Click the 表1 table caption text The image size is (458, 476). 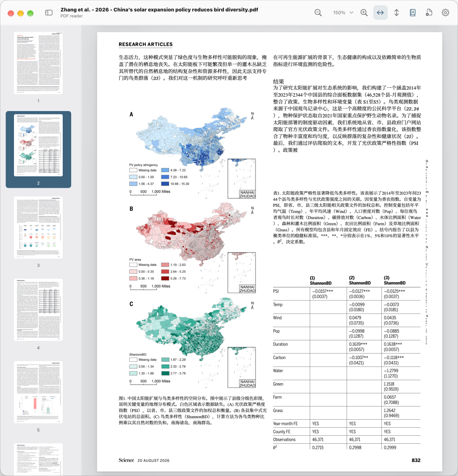(x=347, y=217)
